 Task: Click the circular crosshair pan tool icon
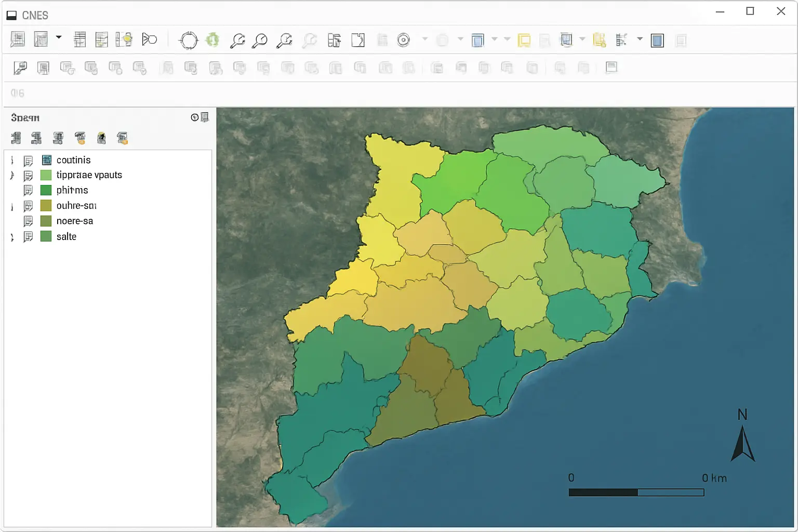pyautogui.click(x=189, y=40)
